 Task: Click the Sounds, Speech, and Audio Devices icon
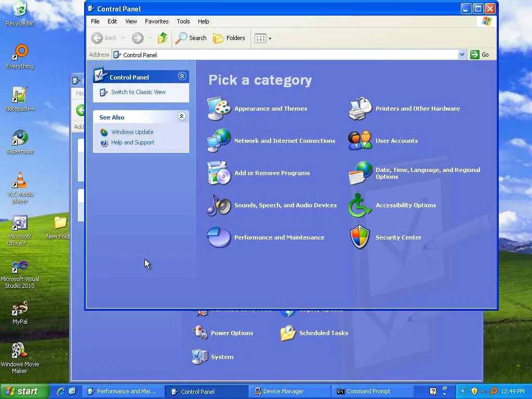pos(219,205)
